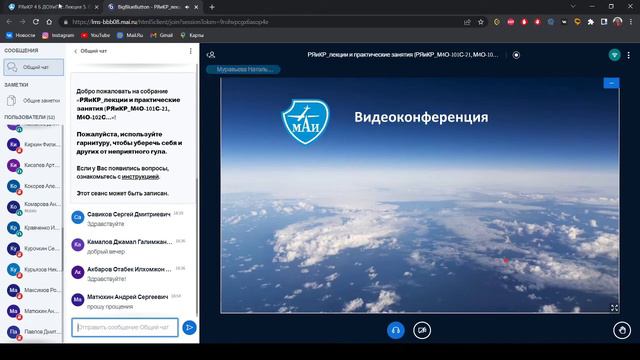The image size is (640, 360).
Task: Open the Extensions puzzle icon
Action: coord(591,22)
